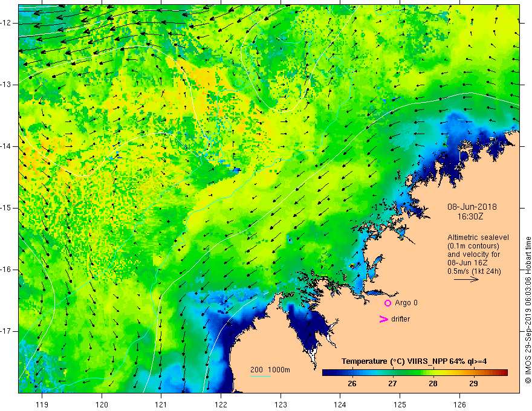Click the '119' longitude axis label
Viewport: 532px width, 411px height.
pyautogui.click(x=42, y=404)
